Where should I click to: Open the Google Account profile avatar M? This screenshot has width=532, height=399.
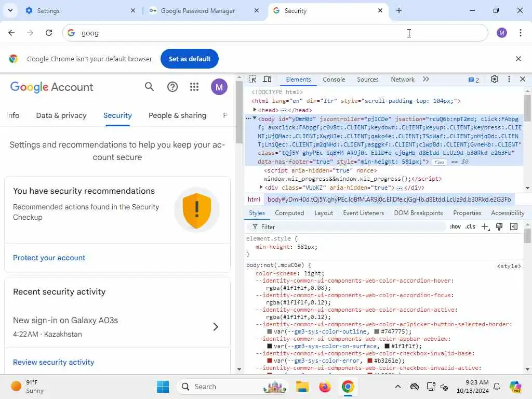tap(219, 87)
